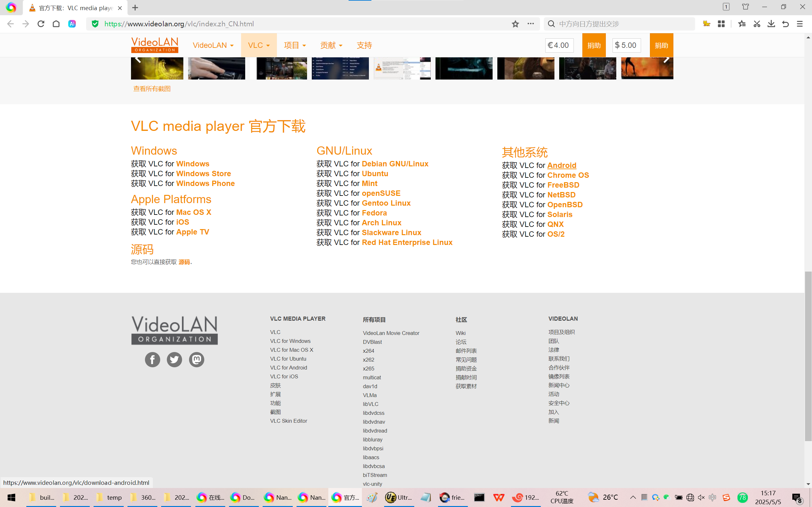Open the screenshot scissors tool icon
The width and height of the screenshot is (812, 507).
pos(756,24)
